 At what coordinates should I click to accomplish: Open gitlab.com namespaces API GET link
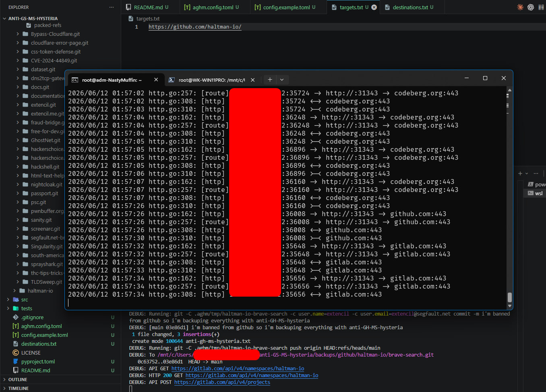238,368
